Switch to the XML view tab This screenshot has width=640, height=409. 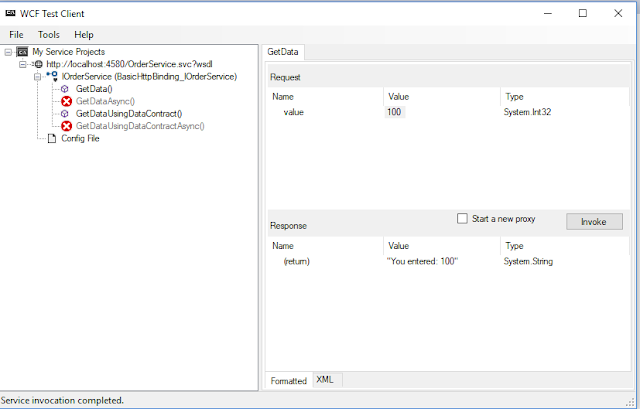pos(325,380)
